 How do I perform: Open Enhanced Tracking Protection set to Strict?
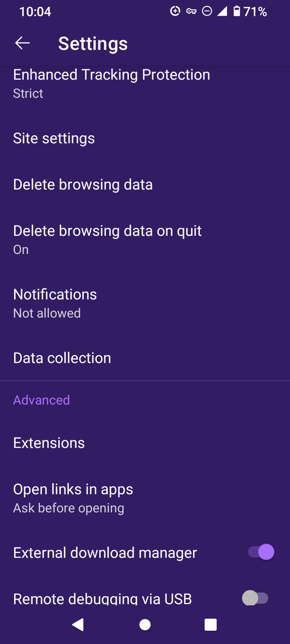112,82
